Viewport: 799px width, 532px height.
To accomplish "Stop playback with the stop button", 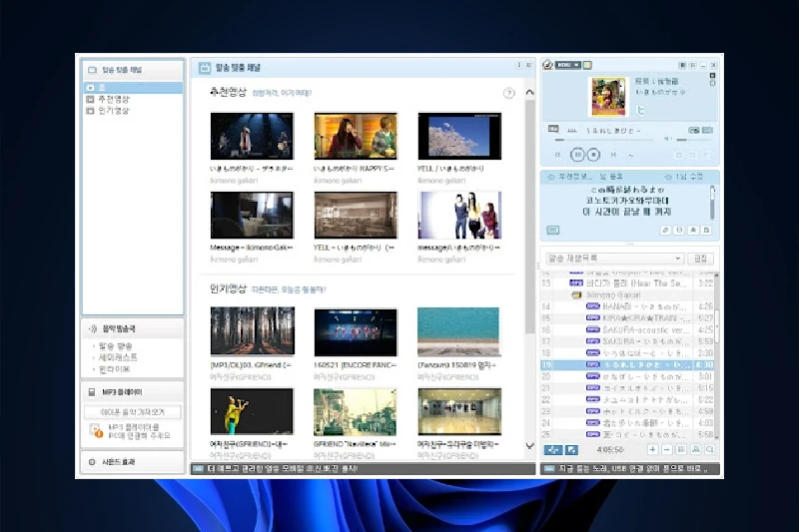I will (593, 155).
